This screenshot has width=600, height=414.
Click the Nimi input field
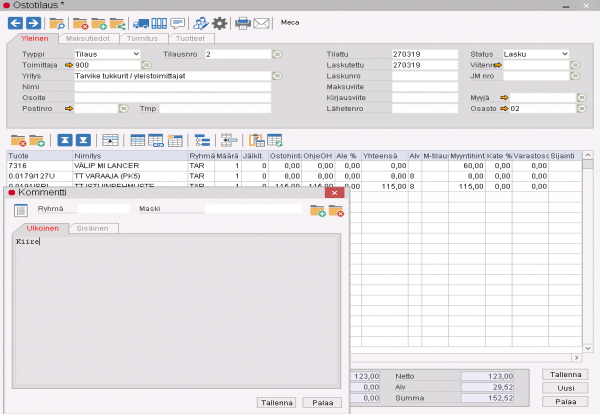point(173,87)
